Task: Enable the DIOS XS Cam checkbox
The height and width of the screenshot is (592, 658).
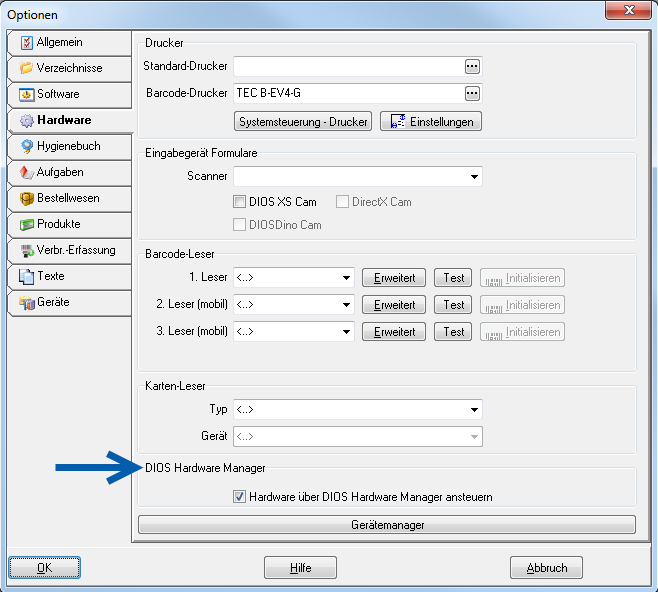Action: 239,202
